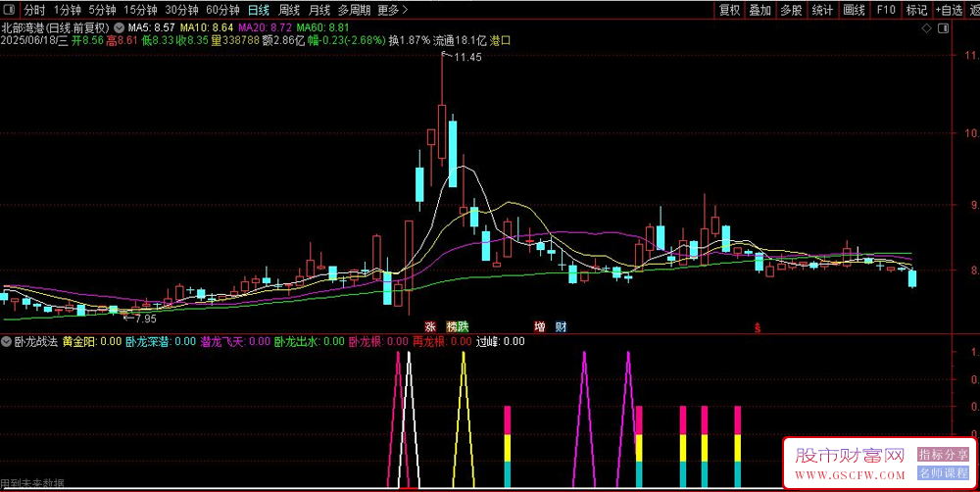Click the 11.45 high price label
The image size is (980, 492).
point(467,58)
